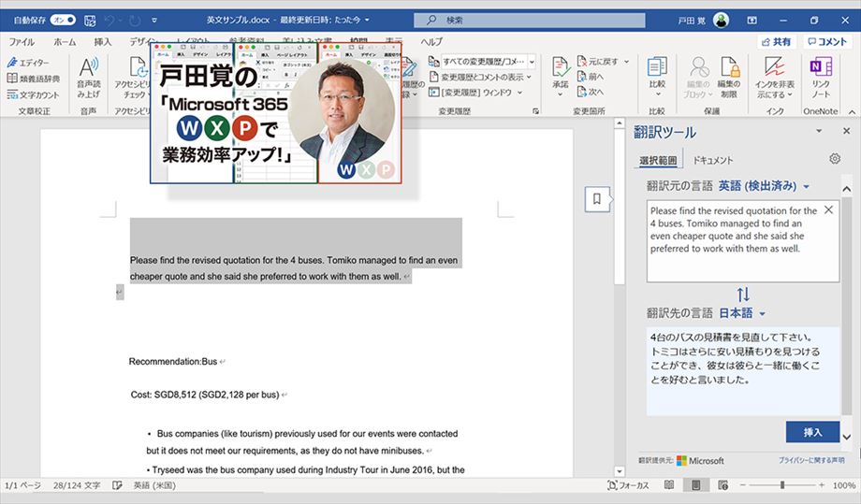Click インクを非表示にする hide ink
This screenshot has height=504, width=861.
774,78
